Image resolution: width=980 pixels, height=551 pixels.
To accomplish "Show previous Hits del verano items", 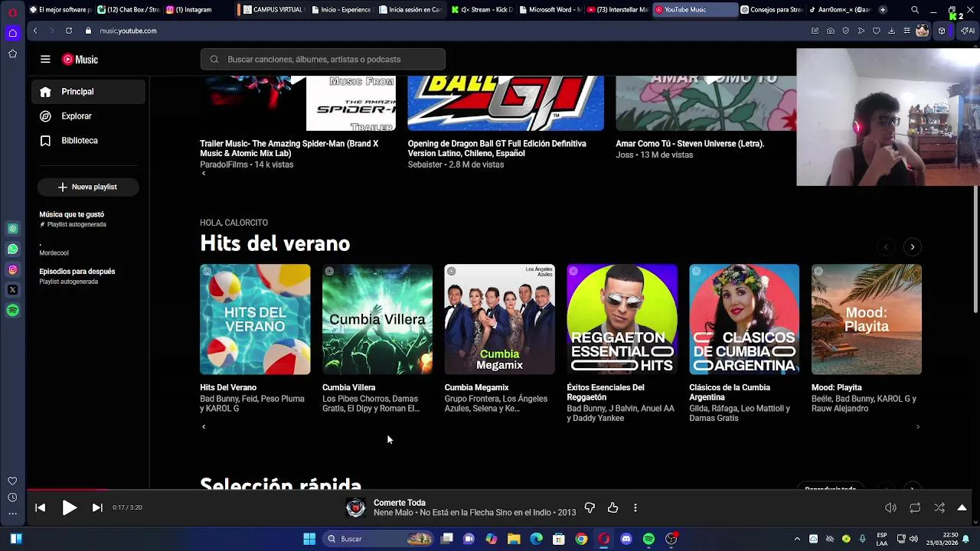I will 886,246.
